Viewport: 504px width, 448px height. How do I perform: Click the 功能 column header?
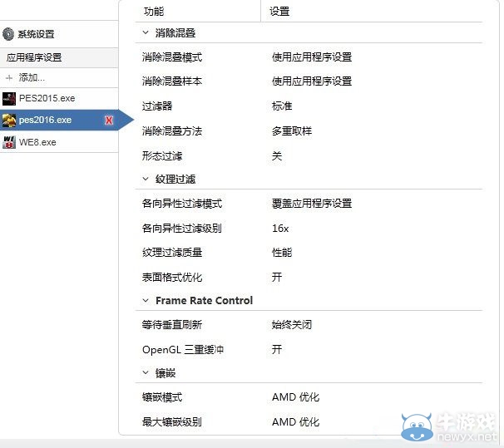(154, 12)
